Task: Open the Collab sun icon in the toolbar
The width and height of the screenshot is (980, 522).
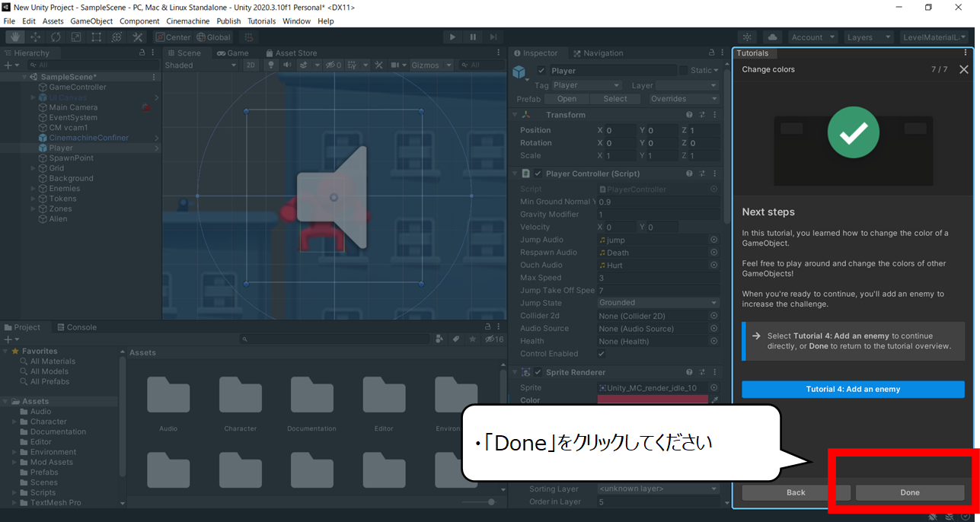Action: 747,37
